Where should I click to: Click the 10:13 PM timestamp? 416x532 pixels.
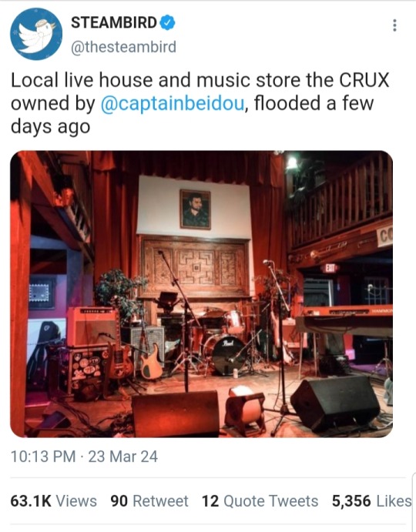pyautogui.click(x=43, y=457)
